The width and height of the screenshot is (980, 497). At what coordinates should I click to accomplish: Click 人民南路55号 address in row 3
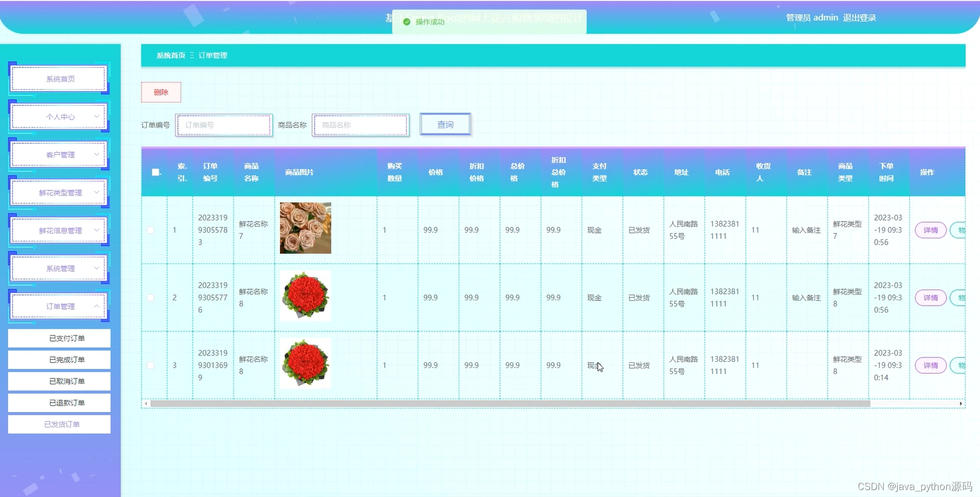coord(683,366)
